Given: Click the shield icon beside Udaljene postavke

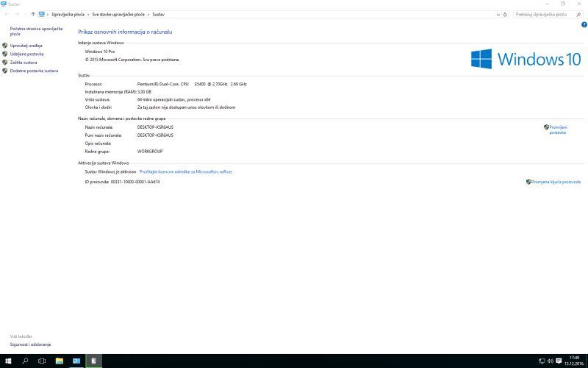Looking at the screenshot, I should tap(5, 54).
